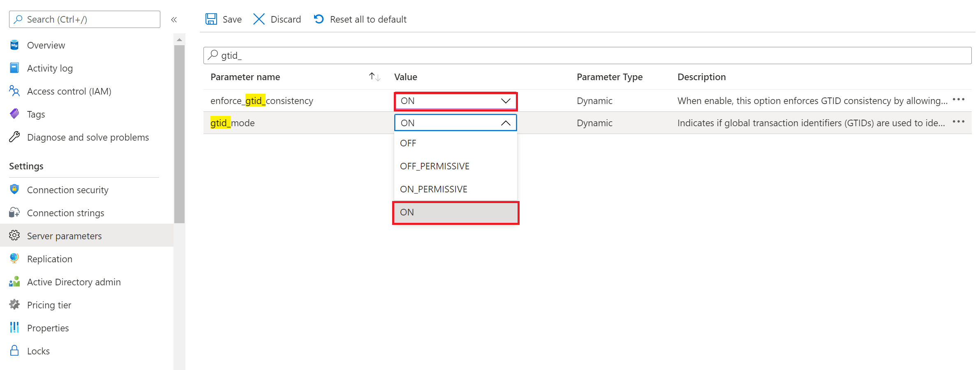This screenshot has width=980, height=370.
Task: Select the Connection strings icon
Action: [x=14, y=213]
